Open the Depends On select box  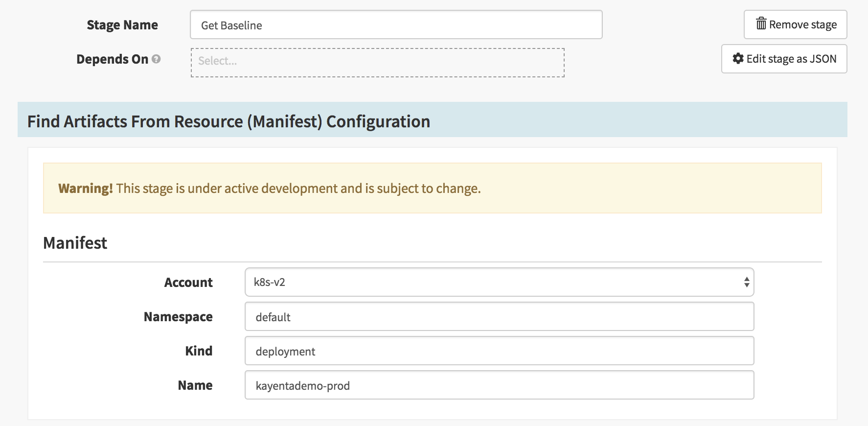377,63
